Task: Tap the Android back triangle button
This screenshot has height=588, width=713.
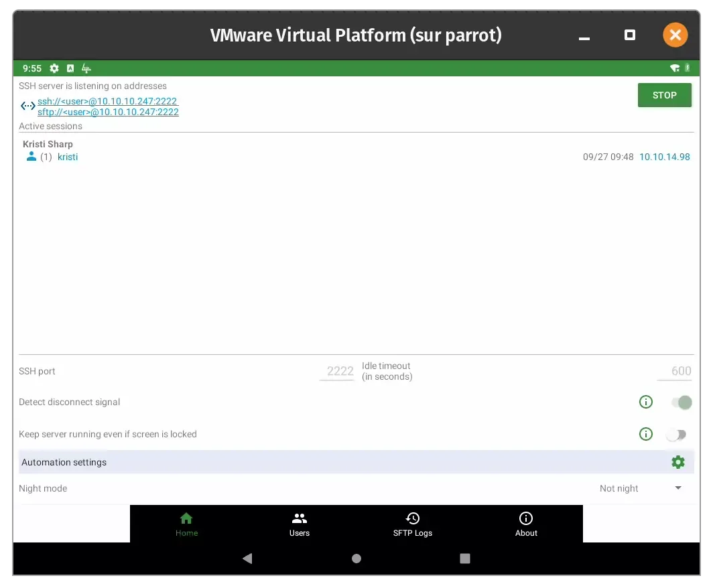Action: click(x=247, y=559)
